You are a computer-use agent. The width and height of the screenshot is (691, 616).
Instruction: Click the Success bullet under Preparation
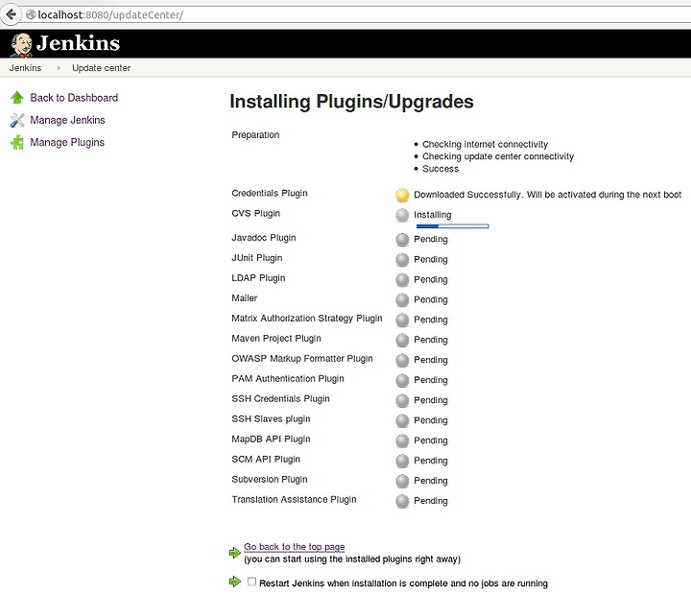(441, 169)
